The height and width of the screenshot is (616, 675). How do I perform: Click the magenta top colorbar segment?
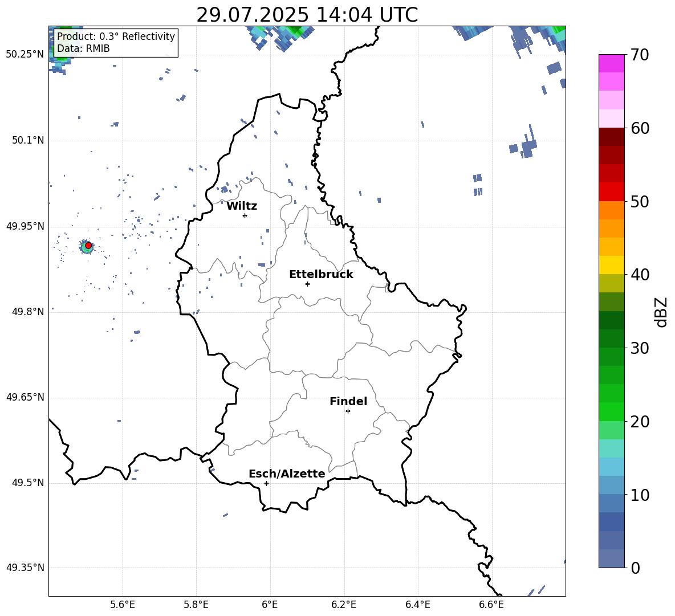(612, 64)
